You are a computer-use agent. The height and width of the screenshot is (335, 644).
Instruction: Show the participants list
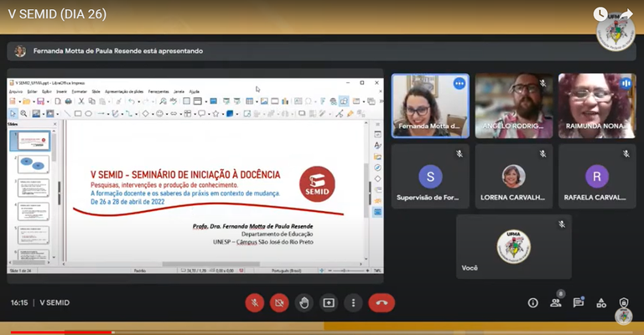point(556,303)
